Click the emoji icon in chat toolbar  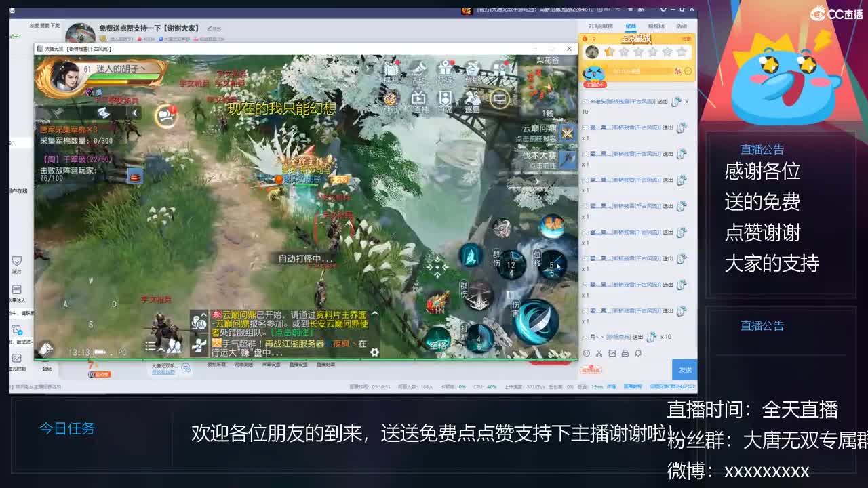(587, 353)
